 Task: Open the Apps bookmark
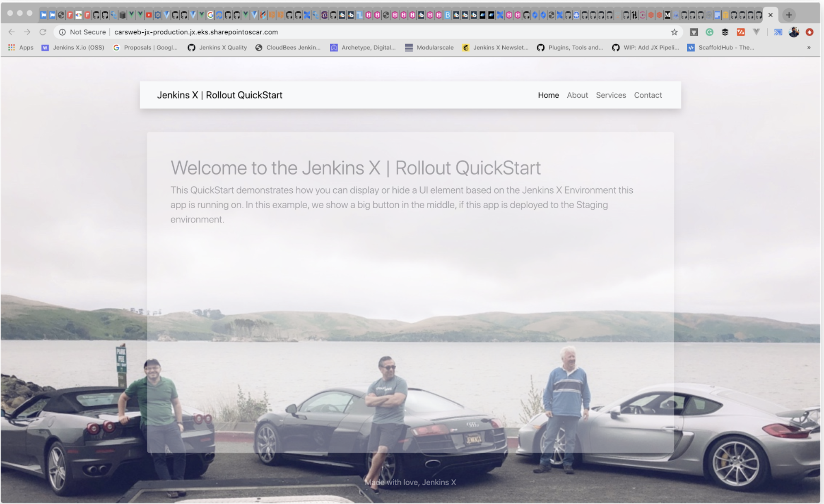click(x=21, y=48)
